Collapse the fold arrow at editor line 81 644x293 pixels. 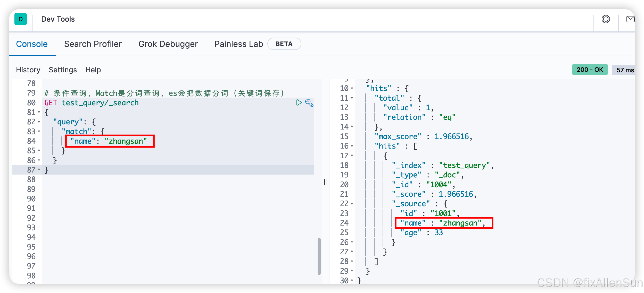39,112
